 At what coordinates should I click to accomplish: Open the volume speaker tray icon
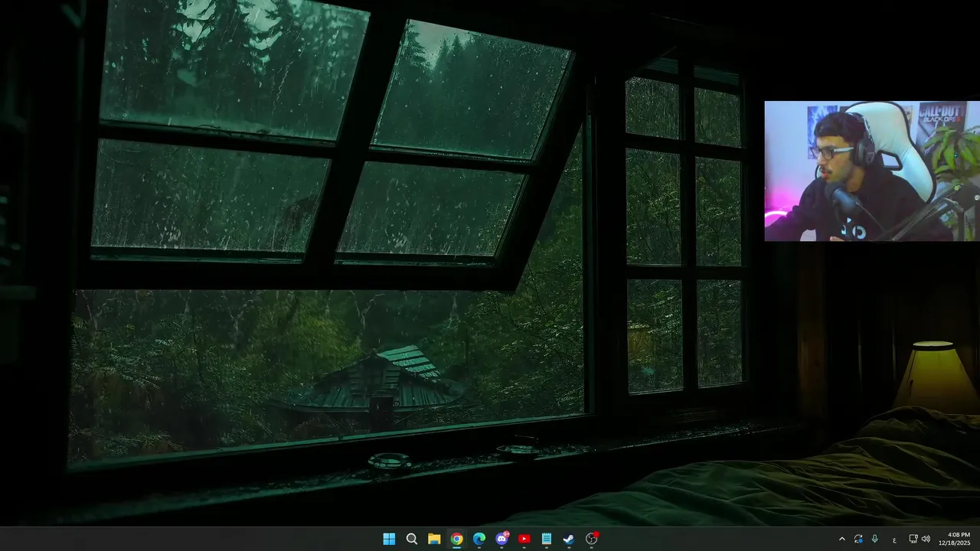pyautogui.click(x=926, y=539)
